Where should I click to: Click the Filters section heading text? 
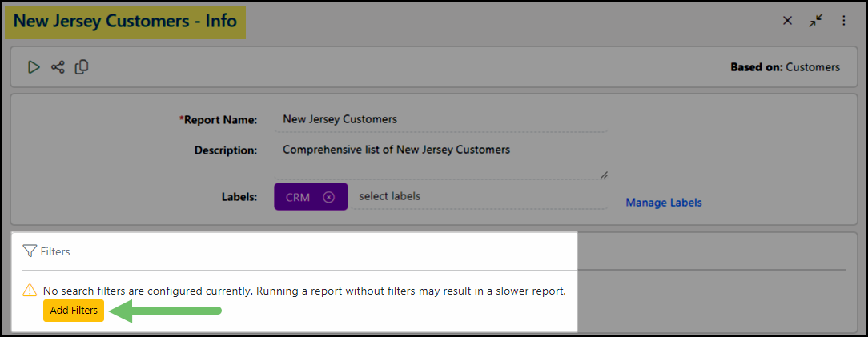(x=55, y=252)
